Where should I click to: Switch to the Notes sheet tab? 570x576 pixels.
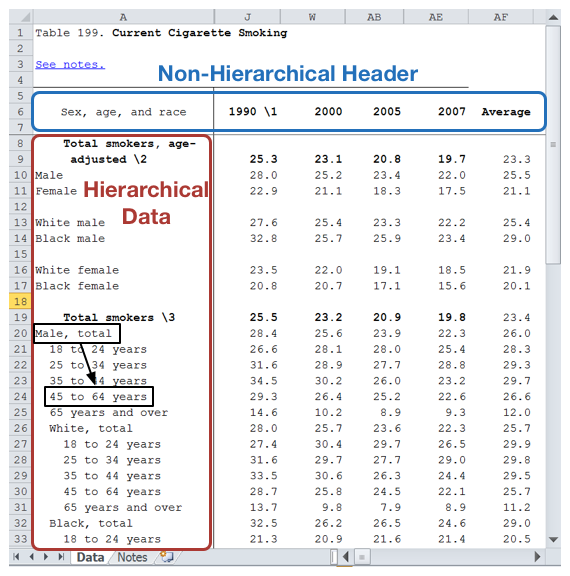[132, 557]
